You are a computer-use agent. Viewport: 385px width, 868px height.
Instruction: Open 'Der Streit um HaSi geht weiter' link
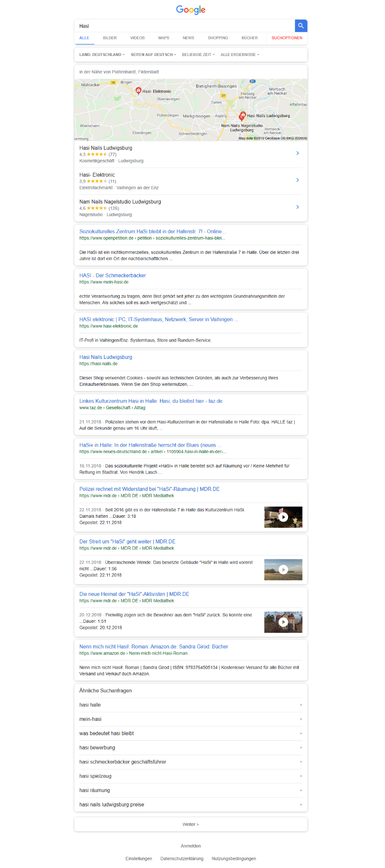tap(127, 542)
